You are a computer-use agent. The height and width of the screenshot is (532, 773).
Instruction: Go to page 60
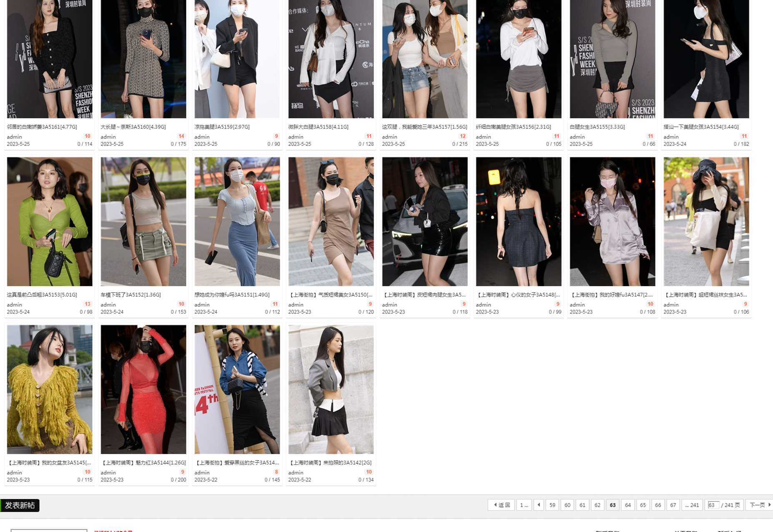coord(567,505)
